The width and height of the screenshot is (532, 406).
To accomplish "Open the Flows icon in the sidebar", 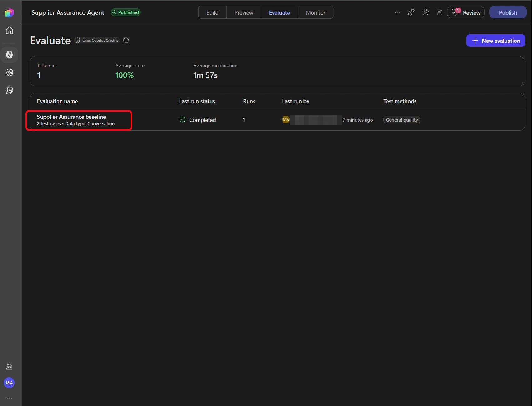I will click(x=9, y=73).
